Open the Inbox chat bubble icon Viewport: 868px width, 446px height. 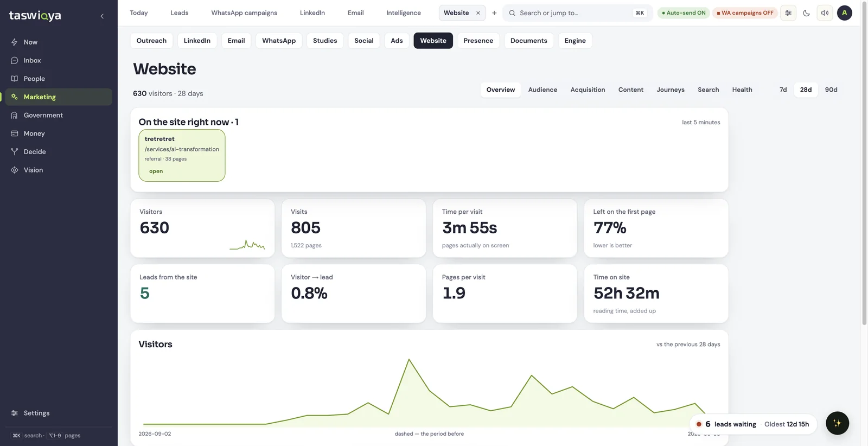(x=15, y=60)
